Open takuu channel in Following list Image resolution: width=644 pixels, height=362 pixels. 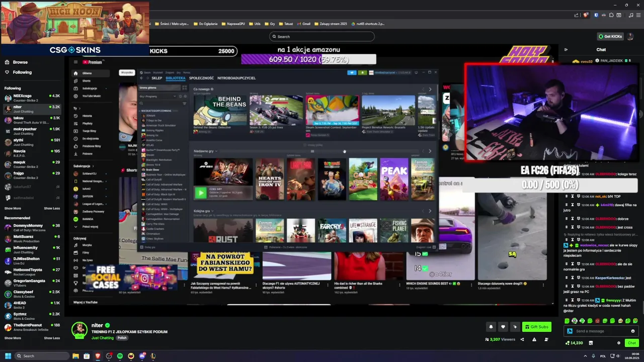32,120
